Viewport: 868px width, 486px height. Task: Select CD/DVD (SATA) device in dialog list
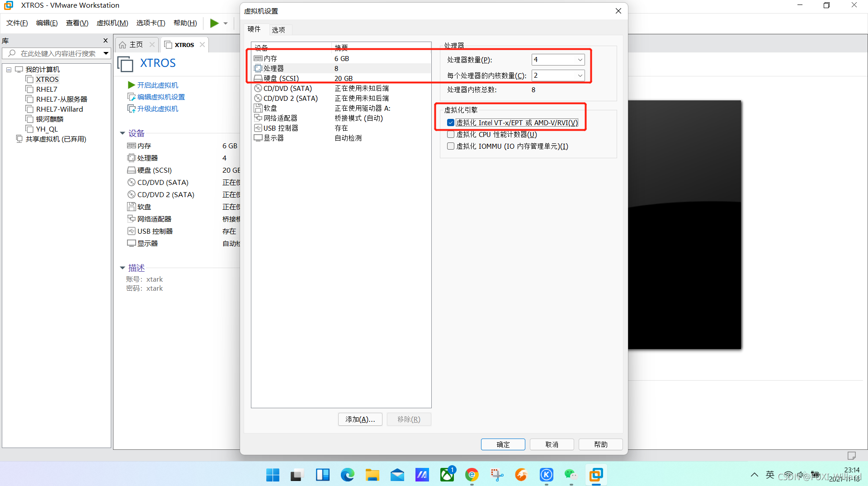[288, 88]
